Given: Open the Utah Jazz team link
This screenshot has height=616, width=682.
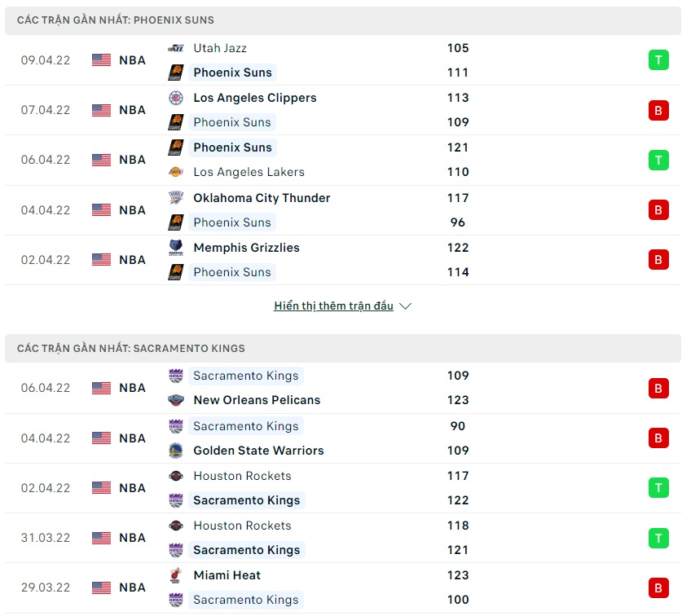Looking at the screenshot, I should 220,48.
